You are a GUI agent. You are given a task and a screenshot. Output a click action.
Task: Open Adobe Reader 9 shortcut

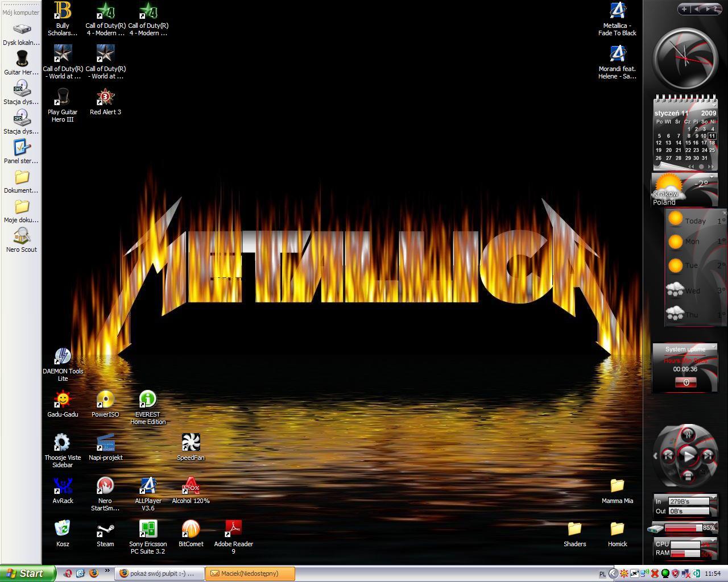click(x=233, y=538)
